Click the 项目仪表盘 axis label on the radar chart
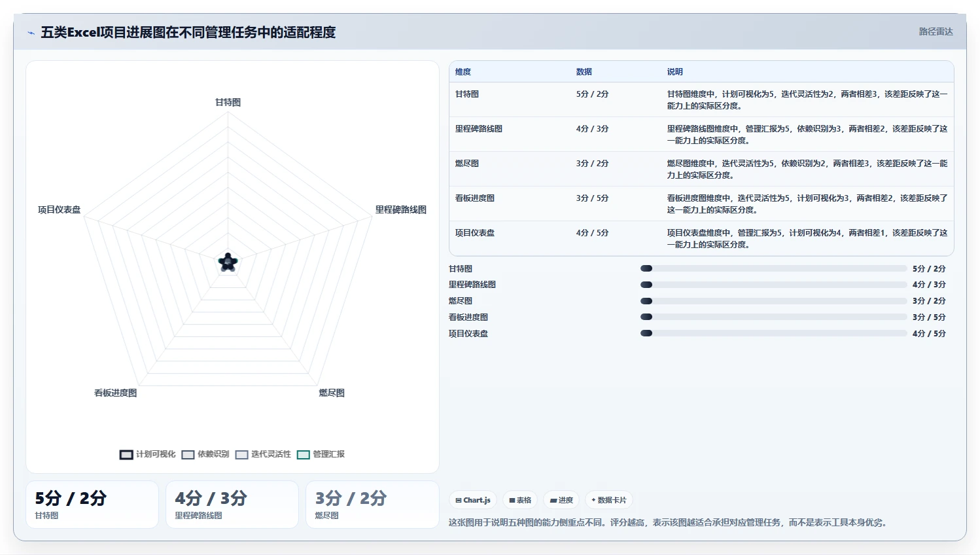 click(59, 209)
